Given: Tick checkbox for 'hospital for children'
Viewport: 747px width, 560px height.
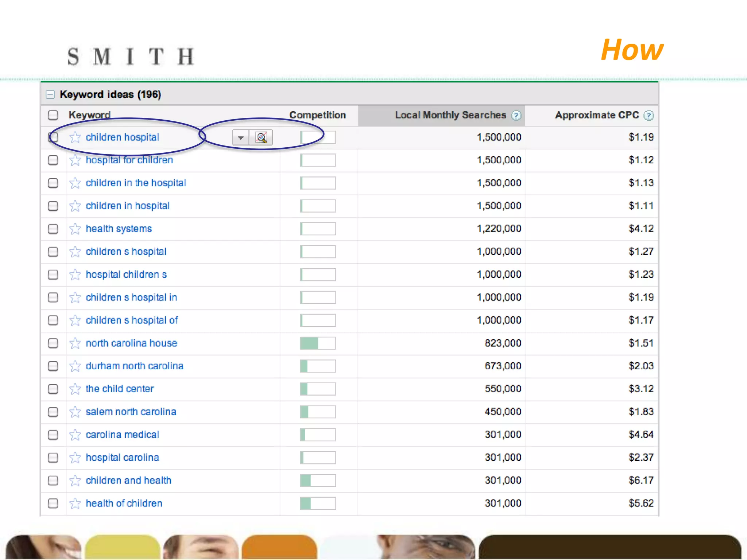Looking at the screenshot, I should pyautogui.click(x=53, y=160).
